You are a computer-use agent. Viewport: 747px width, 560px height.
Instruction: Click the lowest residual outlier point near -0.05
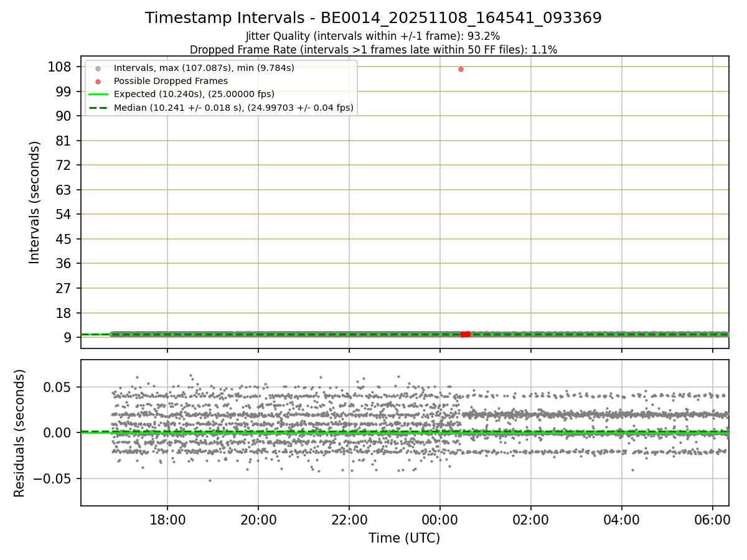210,480
